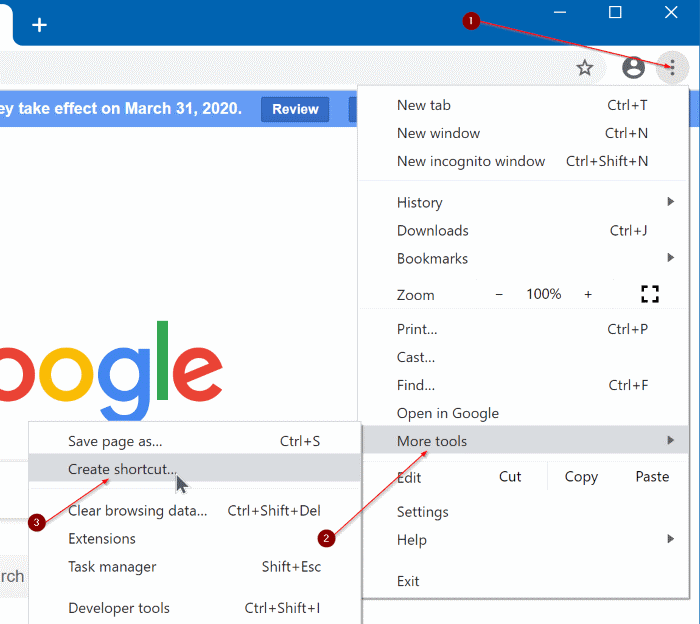
Task: Expand the More tools submenu arrow
Action: [x=670, y=441]
